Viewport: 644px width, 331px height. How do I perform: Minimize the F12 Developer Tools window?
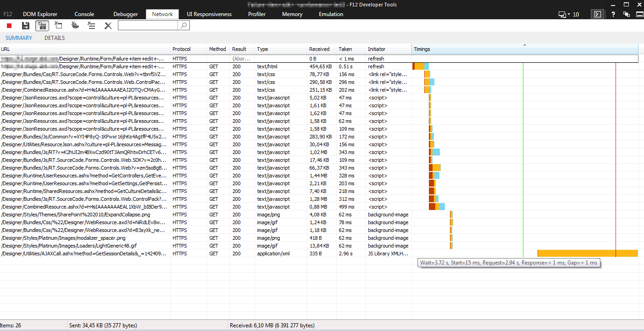[613, 4]
